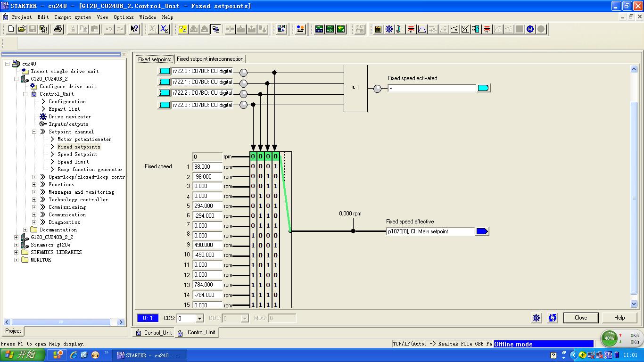Click the blue gear icon beside Close button
Image resolution: width=644 pixels, height=362 pixels.
(537, 318)
